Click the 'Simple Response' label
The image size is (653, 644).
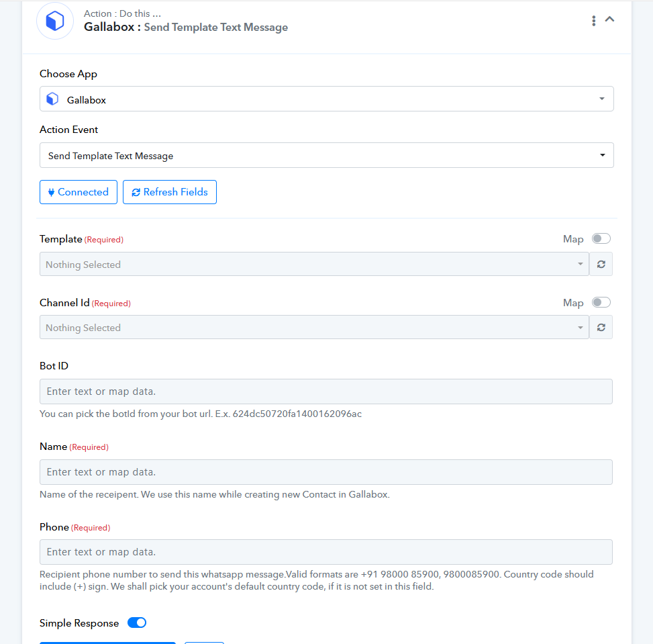(x=79, y=623)
